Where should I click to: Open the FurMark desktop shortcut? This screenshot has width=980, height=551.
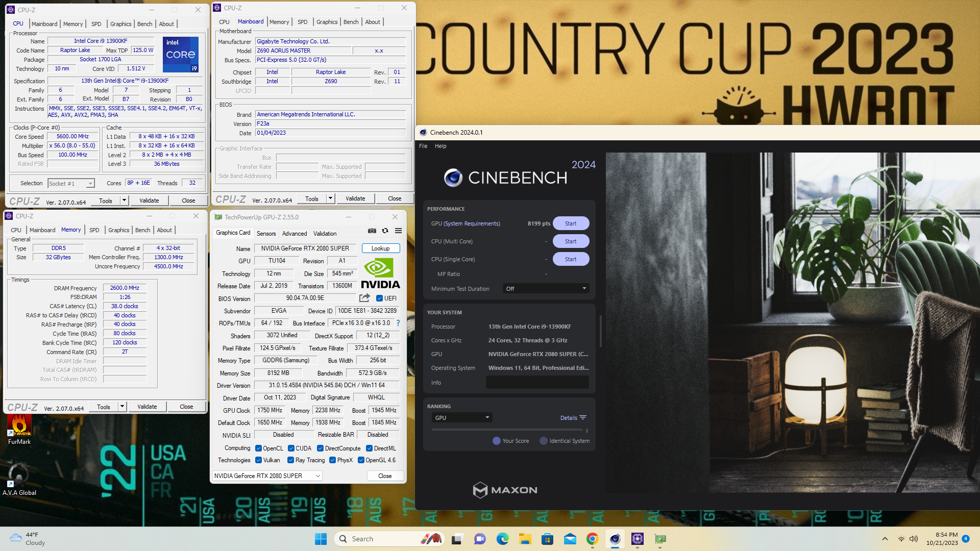[19, 430]
